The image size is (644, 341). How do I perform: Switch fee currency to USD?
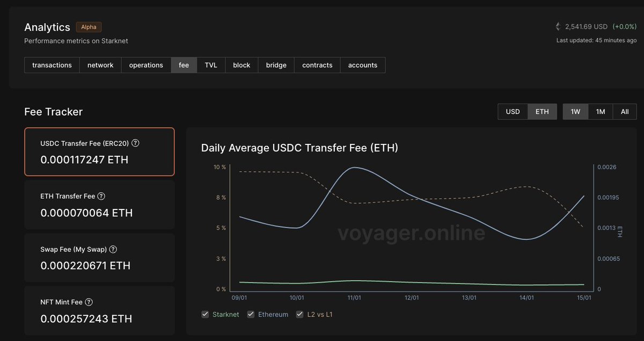tap(513, 112)
